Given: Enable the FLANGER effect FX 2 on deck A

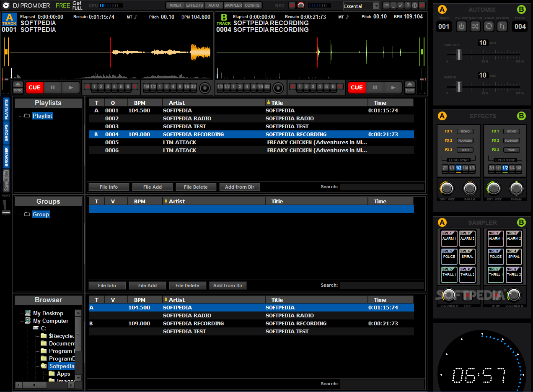Looking at the screenshot, I should (x=465, y=141).
